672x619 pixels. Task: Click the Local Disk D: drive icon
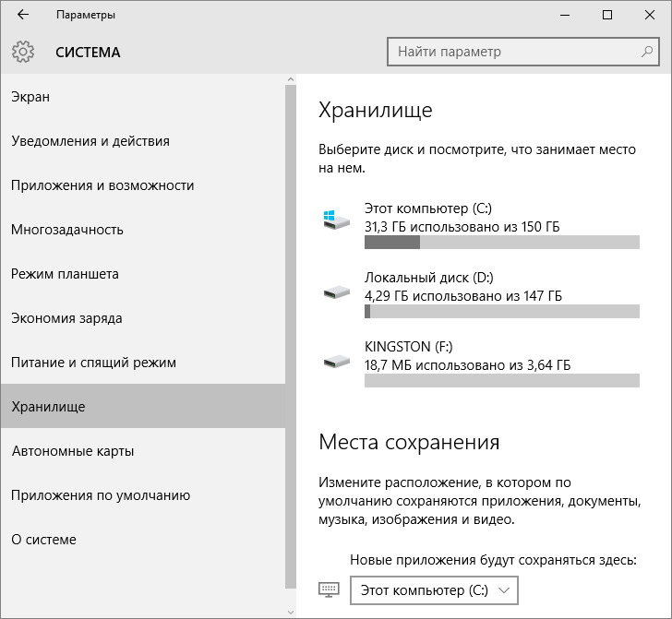[x=336, y=292]
